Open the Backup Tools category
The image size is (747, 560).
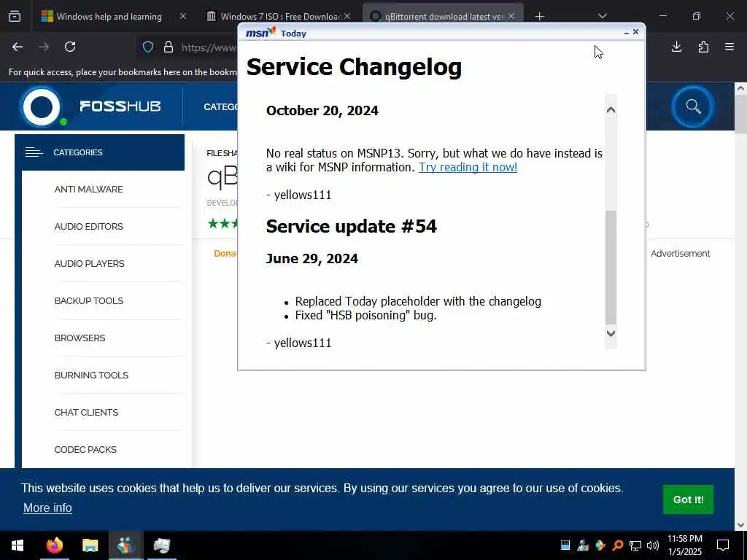point(88,301)
